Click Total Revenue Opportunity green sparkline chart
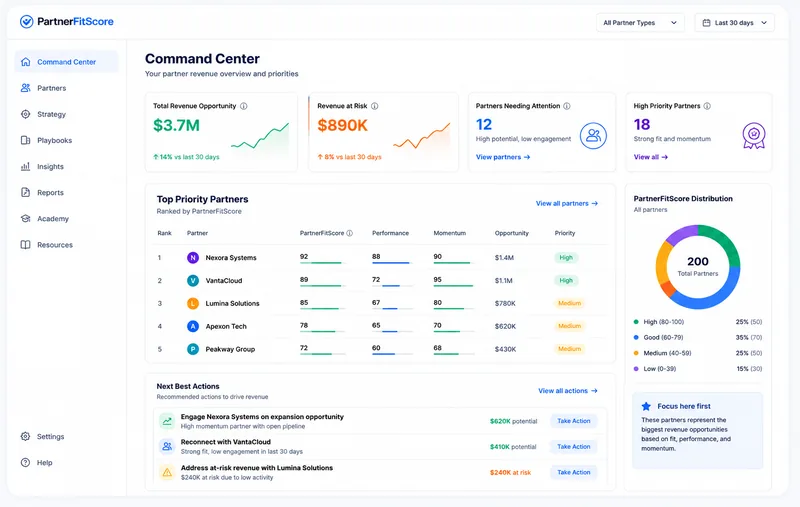Image resolution: width=800 pixels, height=507 pixels. 260,136
